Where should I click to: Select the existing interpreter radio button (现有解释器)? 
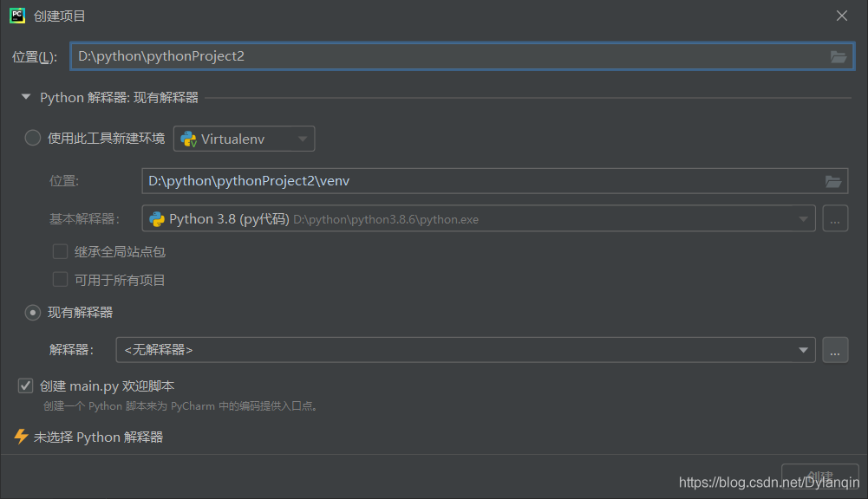[33, 313]
